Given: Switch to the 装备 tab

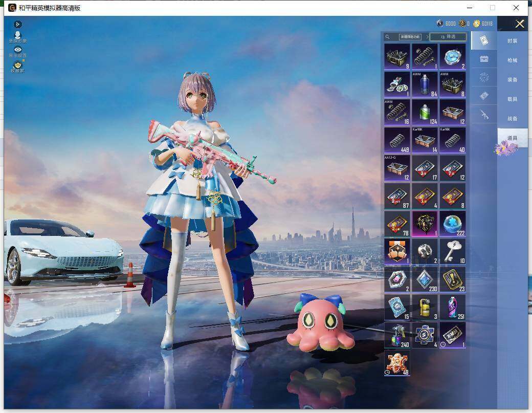Looking at the screenshot, I should (x=513, y=80).
